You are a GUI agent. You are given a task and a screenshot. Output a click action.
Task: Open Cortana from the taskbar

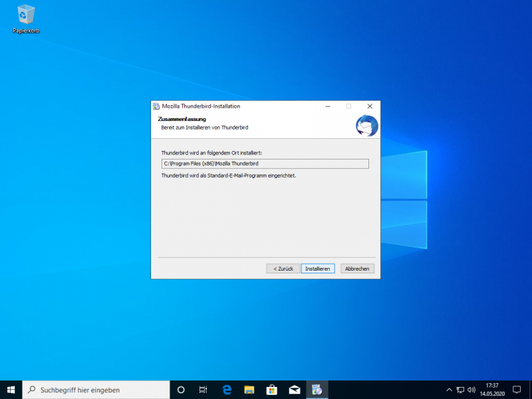pos(181,390)
